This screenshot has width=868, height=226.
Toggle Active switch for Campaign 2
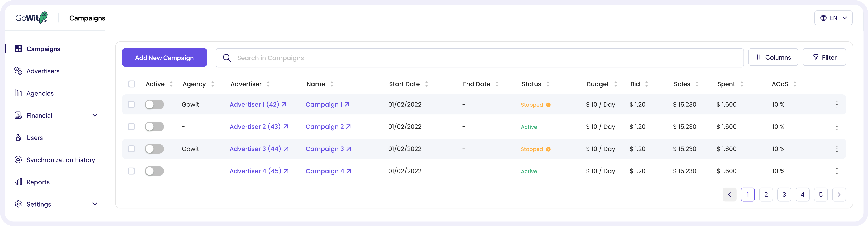tap(154, 127)
